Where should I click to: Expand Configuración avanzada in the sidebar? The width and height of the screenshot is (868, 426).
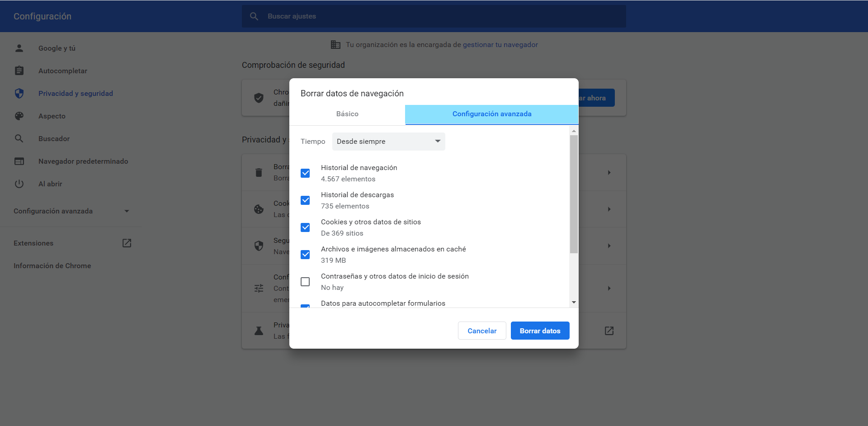(71, 211)
